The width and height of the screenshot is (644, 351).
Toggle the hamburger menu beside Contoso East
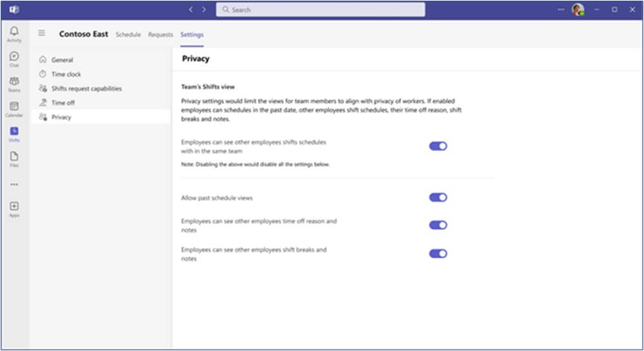pyautogui.click(x=41, y=33)
